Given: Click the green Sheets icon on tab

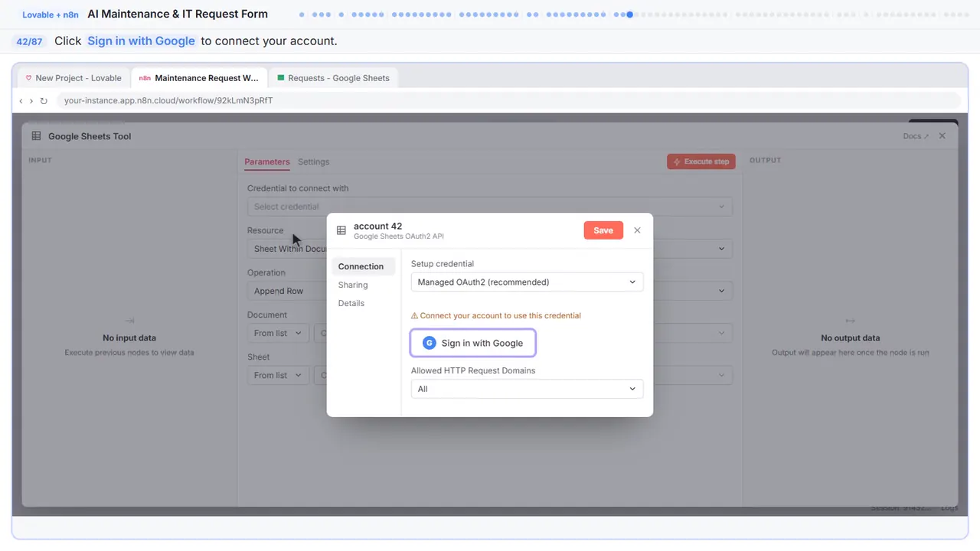Looking at the screenshot, I should point(281,78).
